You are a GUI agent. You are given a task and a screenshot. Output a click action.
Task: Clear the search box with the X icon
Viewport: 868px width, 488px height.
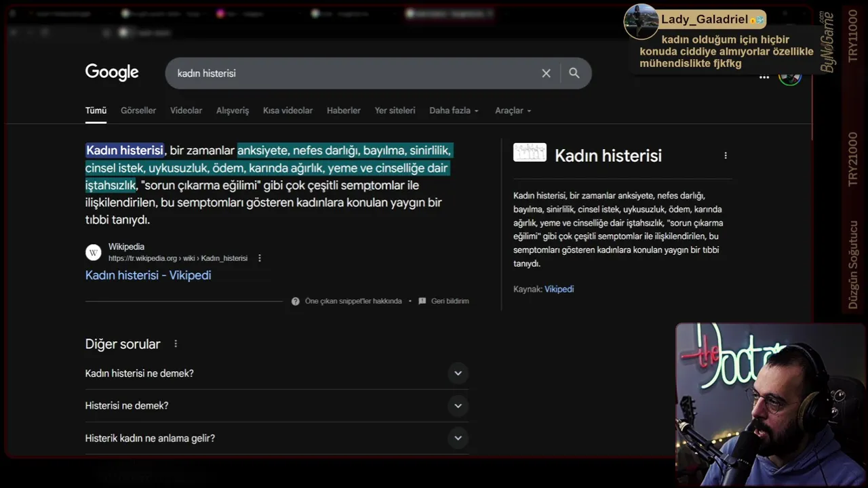pyautogui.click(x=546, y=73)
